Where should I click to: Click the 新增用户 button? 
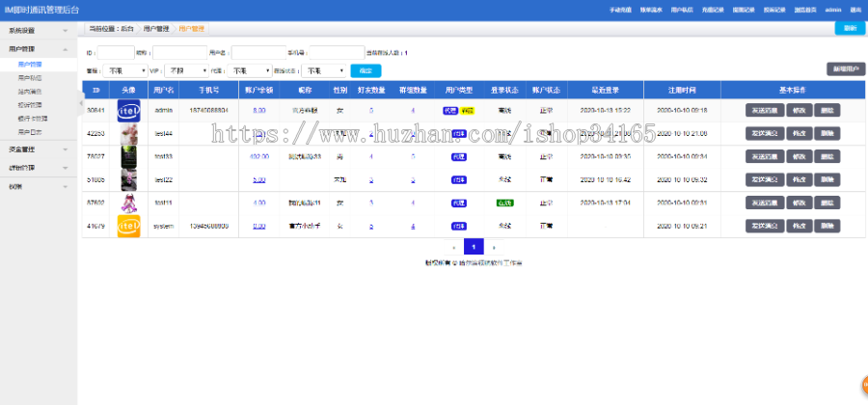point(845,69)
